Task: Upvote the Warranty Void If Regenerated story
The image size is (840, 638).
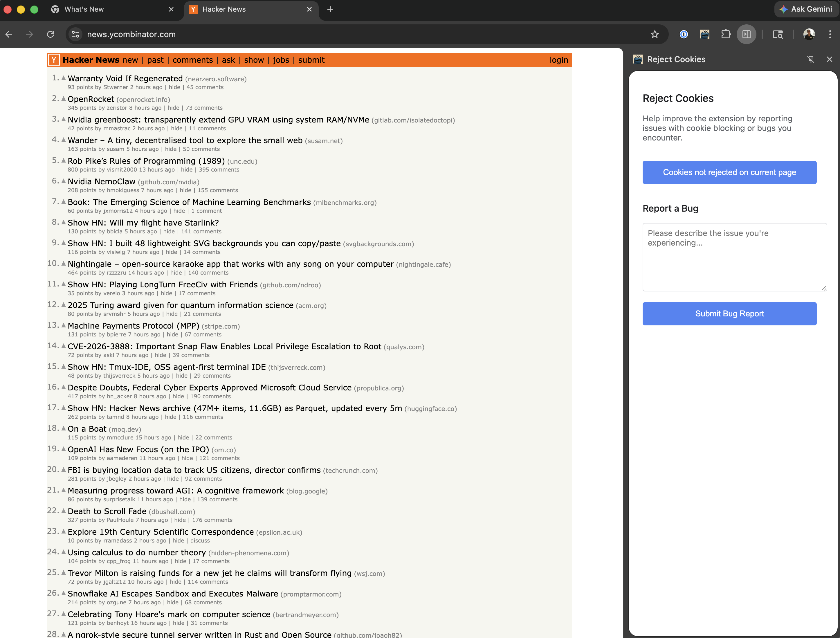Action: tap(63, 78)
